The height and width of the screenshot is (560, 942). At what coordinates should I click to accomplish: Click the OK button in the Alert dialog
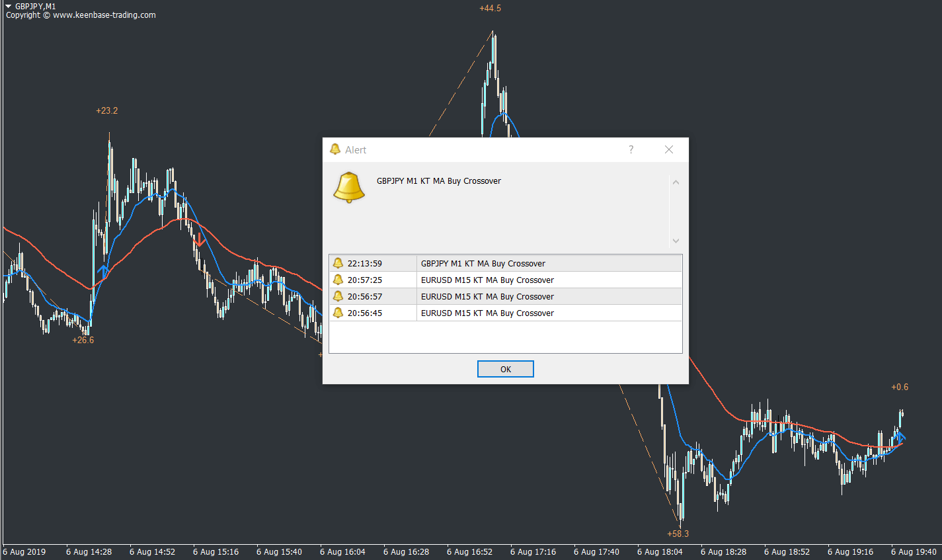point(505,369)
